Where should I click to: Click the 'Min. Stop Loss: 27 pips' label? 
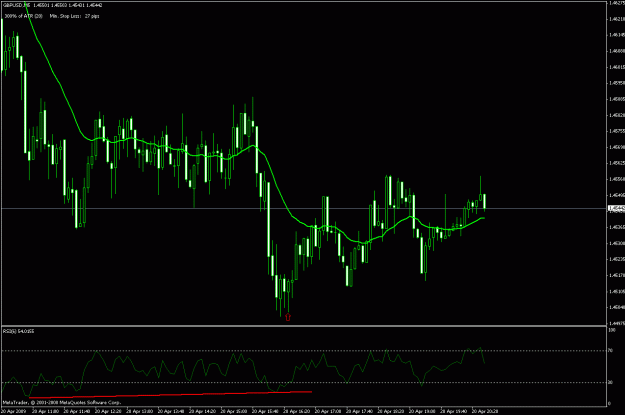(x=75, y=16)
